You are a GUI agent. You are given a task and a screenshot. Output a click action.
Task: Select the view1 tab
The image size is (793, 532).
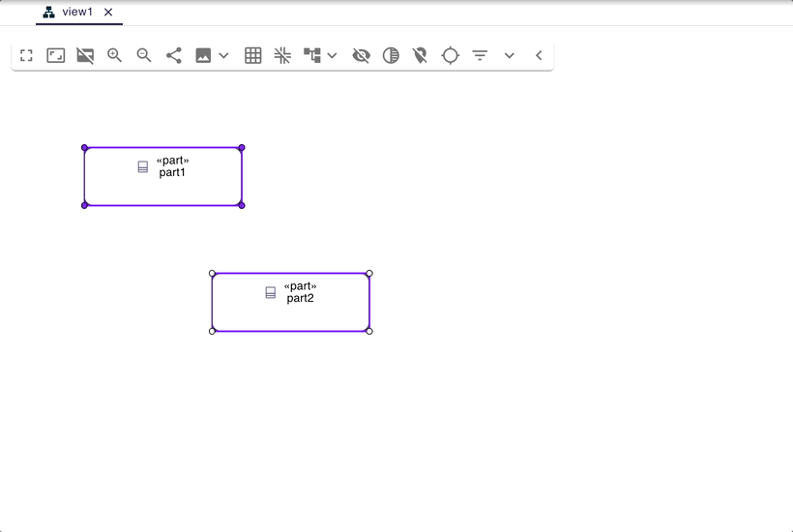click(x=75, y=13)
